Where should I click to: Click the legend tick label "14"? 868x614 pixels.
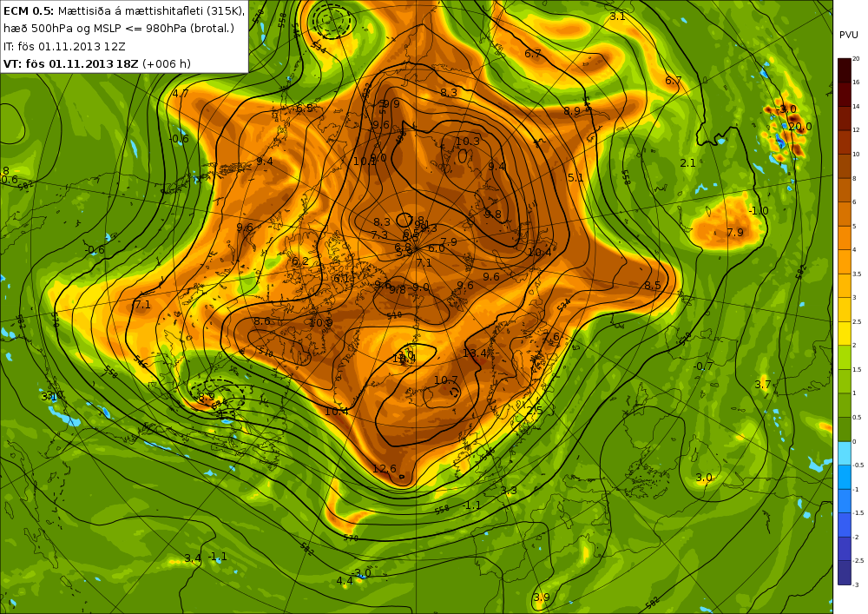tap(857, 106)
